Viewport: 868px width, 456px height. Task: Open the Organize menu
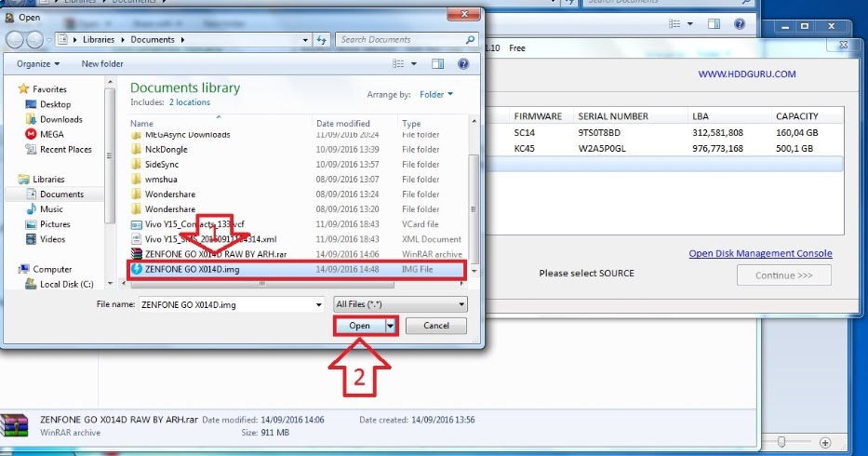tap(37, 63)
